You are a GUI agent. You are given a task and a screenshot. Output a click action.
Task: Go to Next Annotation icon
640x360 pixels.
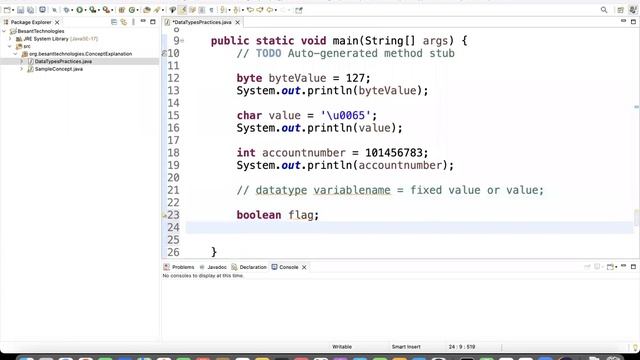223,10
